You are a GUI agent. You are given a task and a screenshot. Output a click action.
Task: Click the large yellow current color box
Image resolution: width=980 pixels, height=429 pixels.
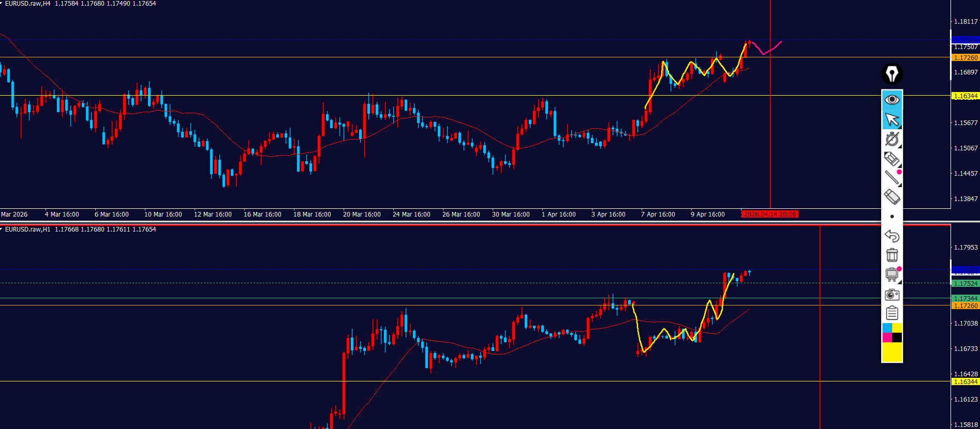tap(892, 352)
